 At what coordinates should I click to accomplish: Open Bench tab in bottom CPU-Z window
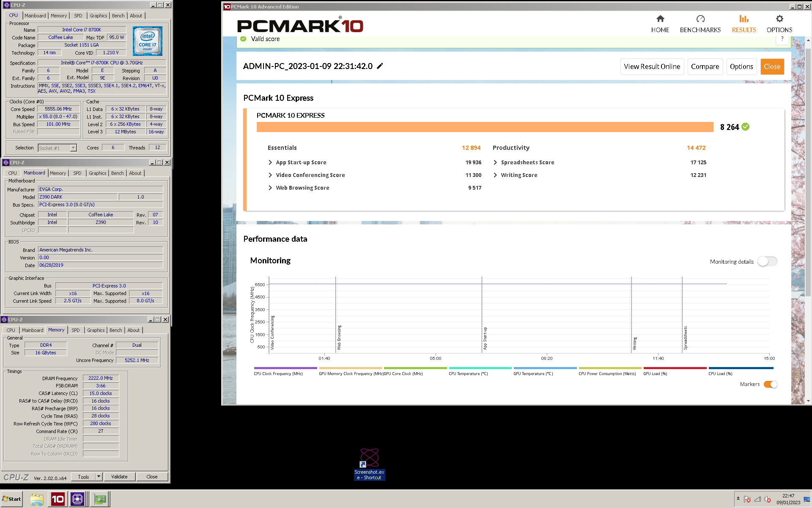115,330
